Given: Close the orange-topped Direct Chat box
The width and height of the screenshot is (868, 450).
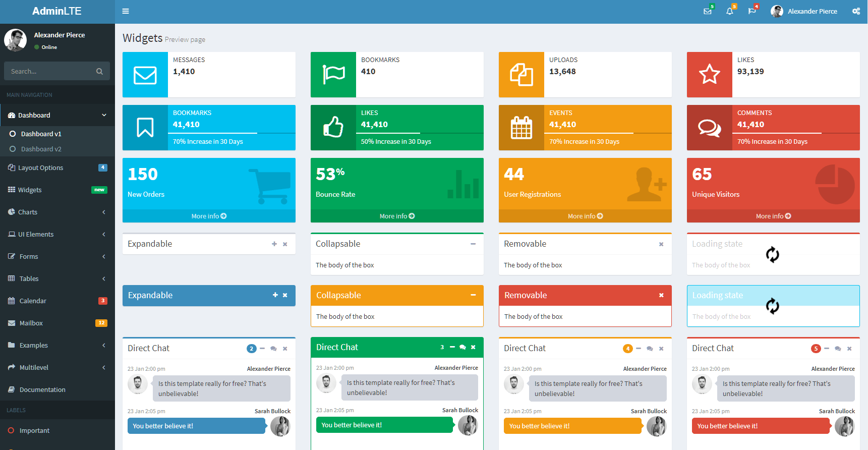Looking at the screenshot, I should pyautogui.click(x=661, y=349).
